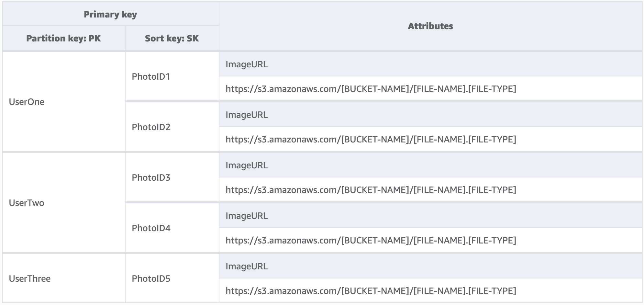Select the UserTwo partition key cell

27,203
